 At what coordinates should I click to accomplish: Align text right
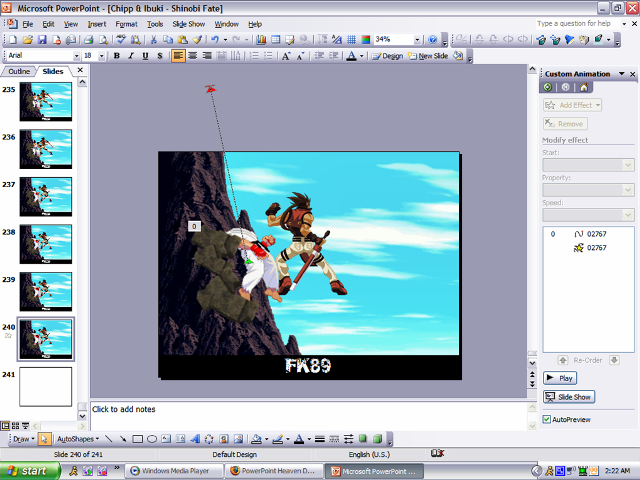tap(207, 56)
